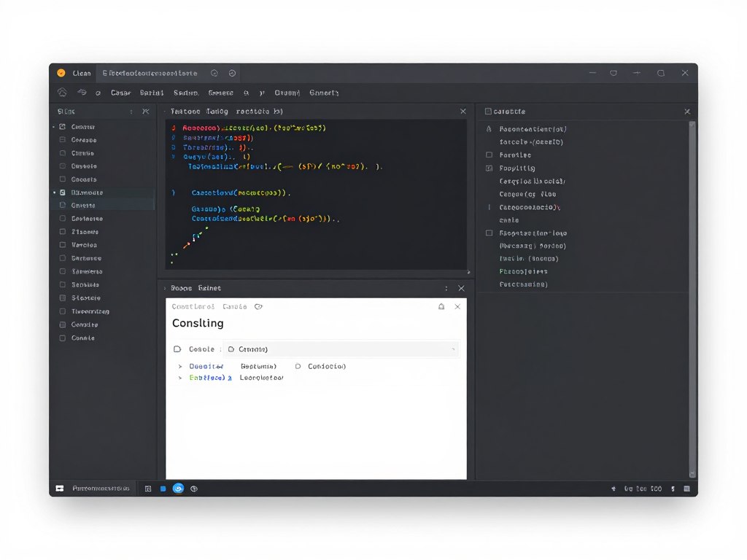Screen dimensions: 747x560
Task: Click the orange app icon in title bar
Action: 61,73
